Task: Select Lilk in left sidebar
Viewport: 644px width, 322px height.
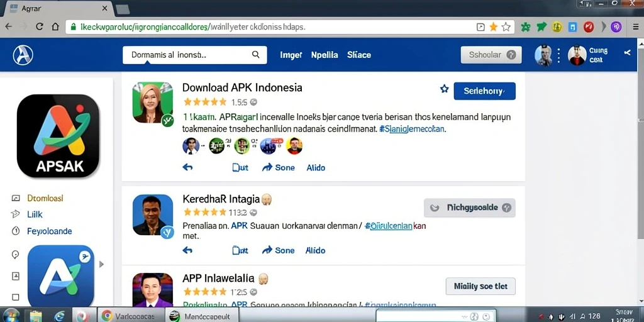Action: pos(35,214)
